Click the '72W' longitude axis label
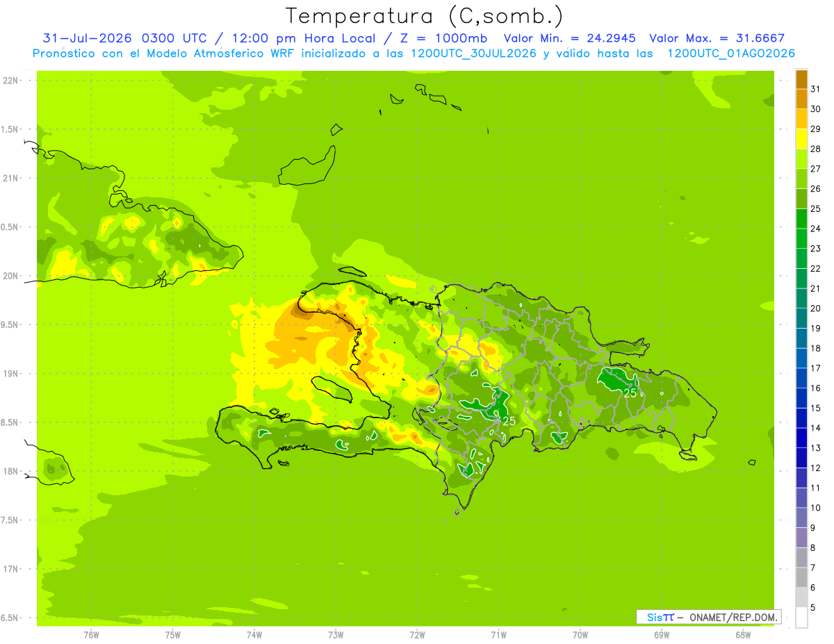Image resolution: width=834 pixels, height=644 pixels. 417,634
